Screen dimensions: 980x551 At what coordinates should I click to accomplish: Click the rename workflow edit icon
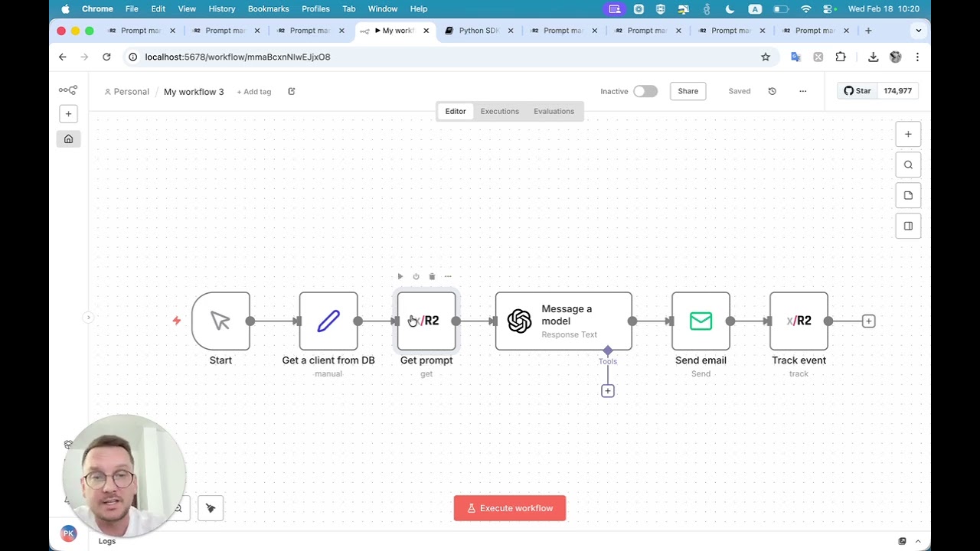click(292, 91)
